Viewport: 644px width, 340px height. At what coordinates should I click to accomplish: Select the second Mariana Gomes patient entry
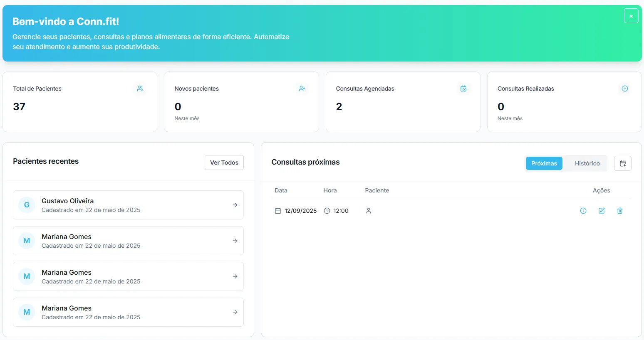[128, 276]
